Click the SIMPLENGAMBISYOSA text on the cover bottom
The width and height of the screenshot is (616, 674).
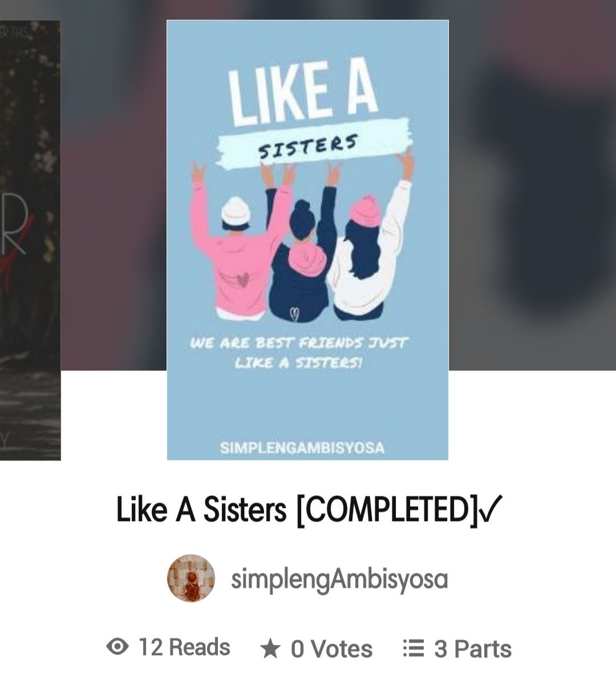302,448
